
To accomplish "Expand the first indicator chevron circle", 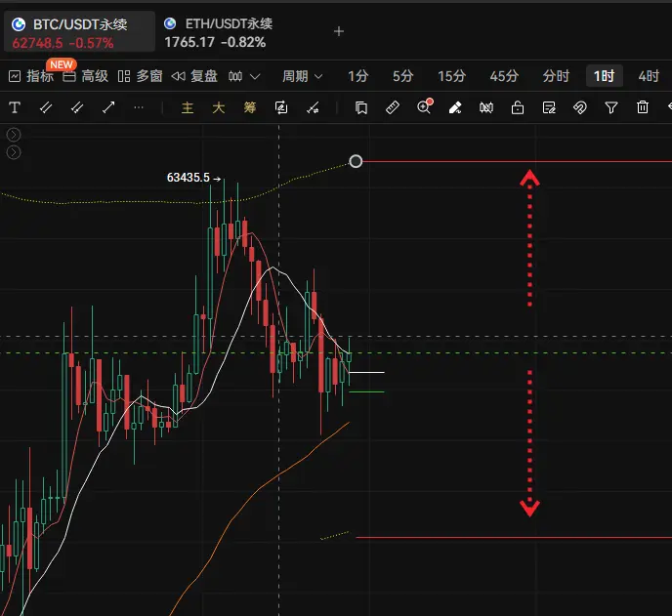I will [x=14, y=135].
